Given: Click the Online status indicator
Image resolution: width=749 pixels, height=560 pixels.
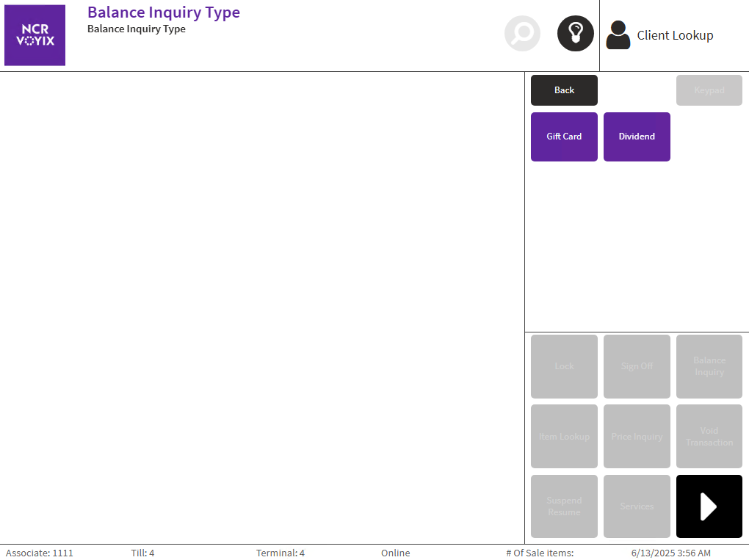Looking at the screenshot, I should click(x=395, y=553).
